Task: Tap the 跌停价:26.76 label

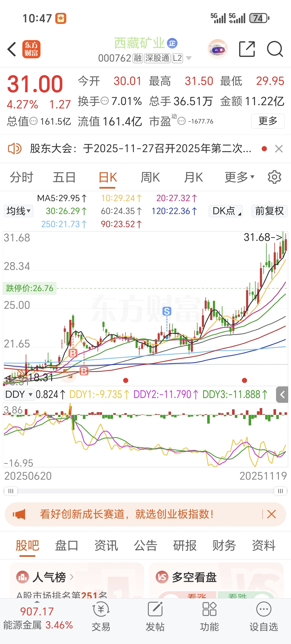Action: (x=29, y=288)
